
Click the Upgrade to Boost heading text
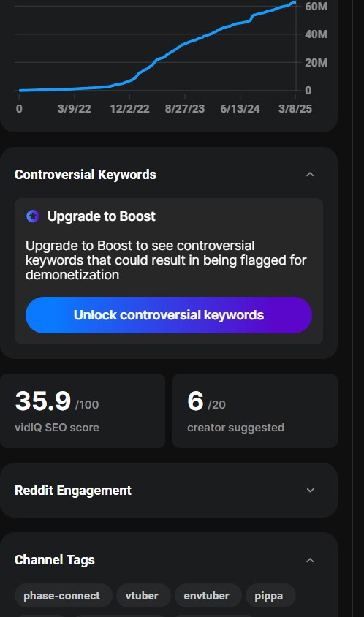[x=102, y=216]
